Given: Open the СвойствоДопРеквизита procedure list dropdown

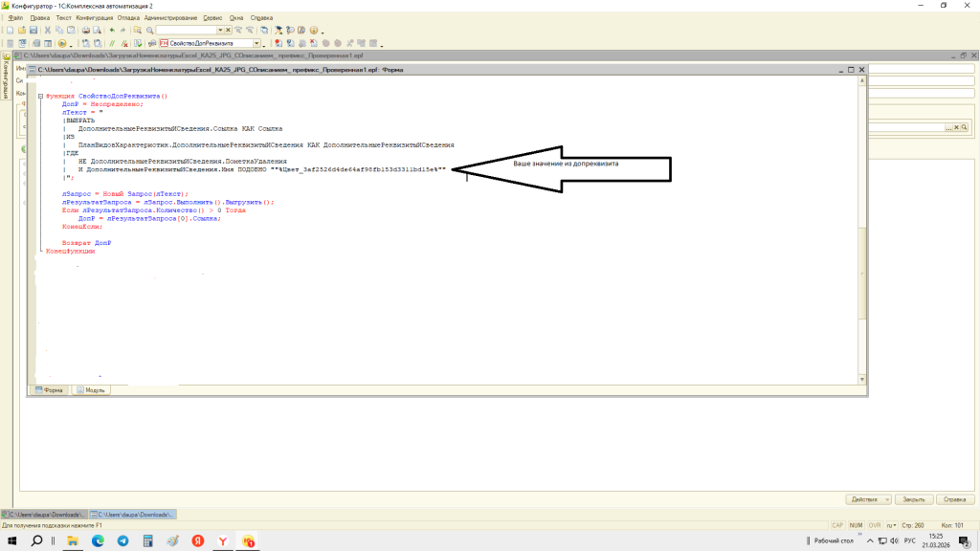Looking at the screenshot, I should tap(256, 44).
